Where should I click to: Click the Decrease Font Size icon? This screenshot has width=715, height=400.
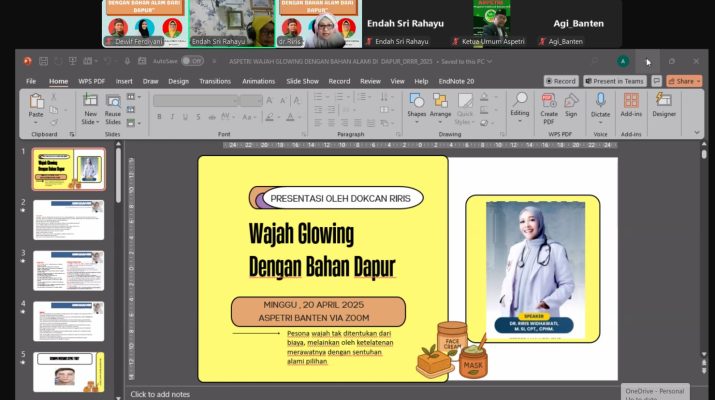coord(283,101)
